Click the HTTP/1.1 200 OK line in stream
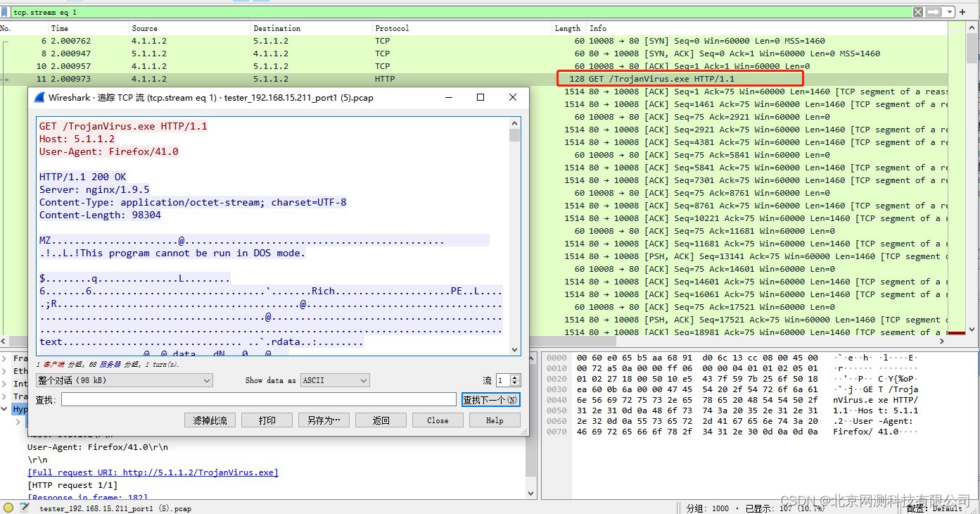This screenshot has width=980, height=514. coord(83,177)
